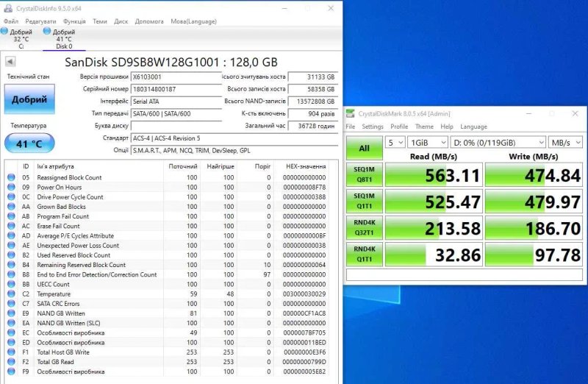This screenshot has width=588, height=384.
Task: Click status orb for End to End Error Detection
Action: point(11,274)
